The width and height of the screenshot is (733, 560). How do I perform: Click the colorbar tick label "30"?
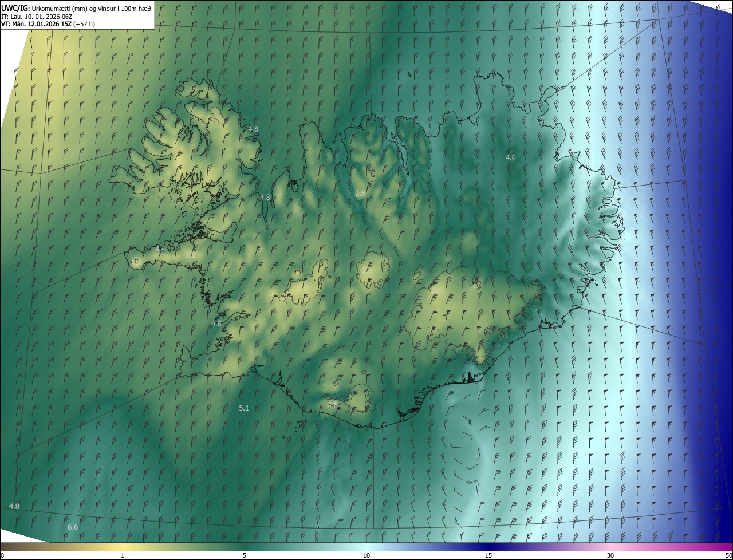(x=610, y=555)
